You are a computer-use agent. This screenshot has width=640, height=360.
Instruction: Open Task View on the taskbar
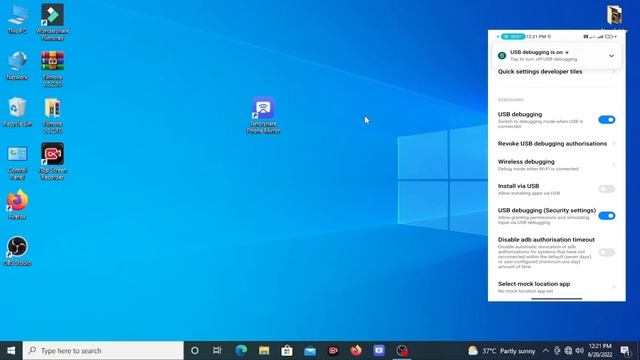click(217, 351)
